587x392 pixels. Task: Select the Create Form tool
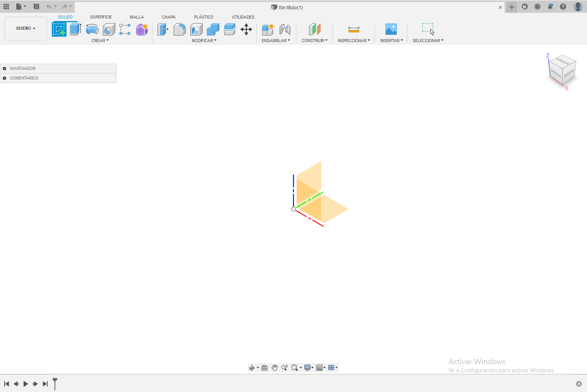(x=142, y=29)
